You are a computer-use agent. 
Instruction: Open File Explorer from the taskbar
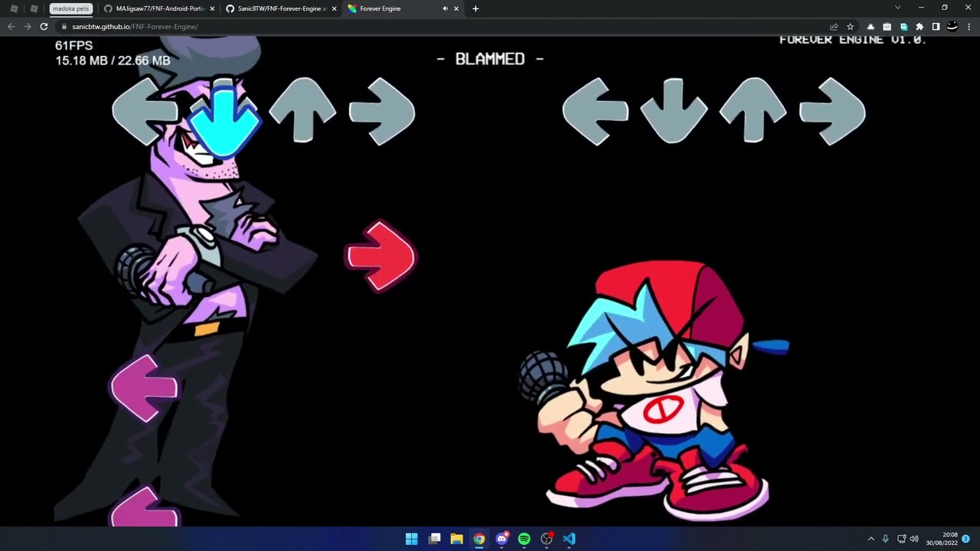tap(456, 539)
